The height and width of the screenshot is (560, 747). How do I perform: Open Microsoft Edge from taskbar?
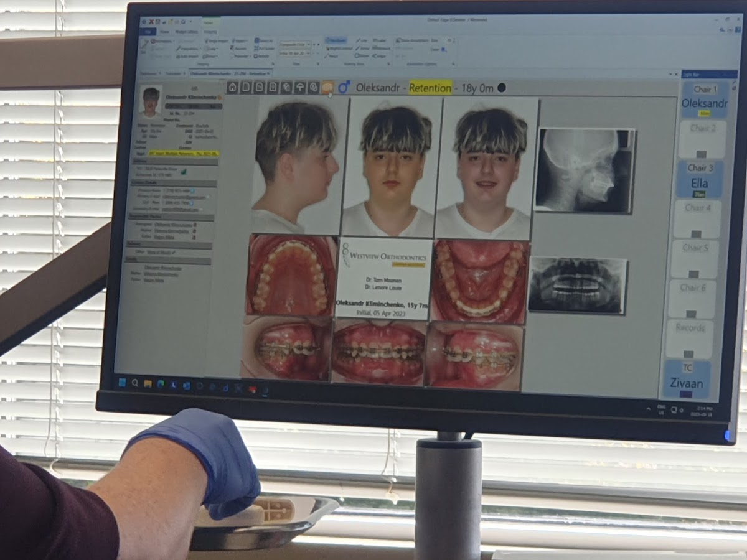coord(161,384)
